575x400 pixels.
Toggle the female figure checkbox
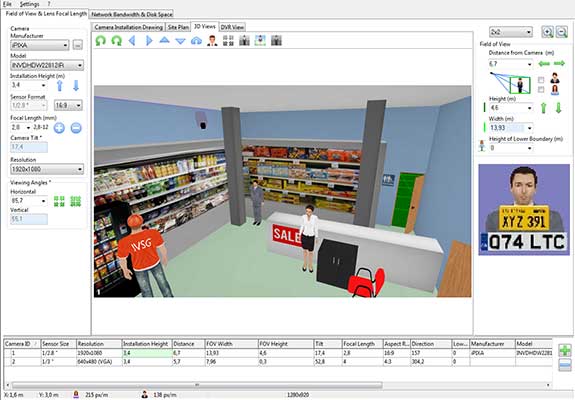click(x=541, y=90)
